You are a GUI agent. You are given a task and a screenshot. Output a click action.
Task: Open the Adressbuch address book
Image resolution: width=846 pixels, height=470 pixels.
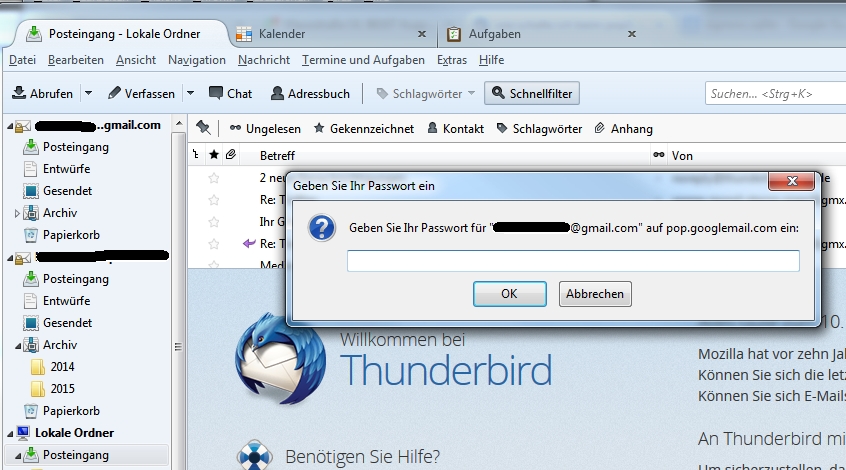310,93
